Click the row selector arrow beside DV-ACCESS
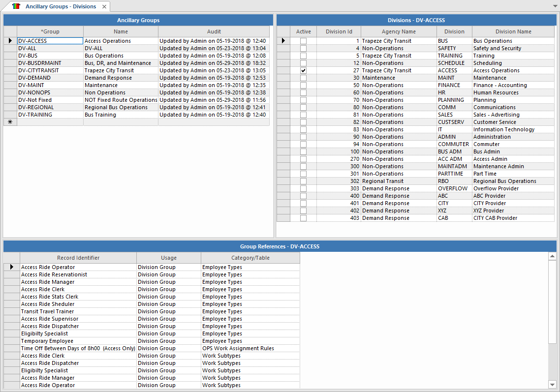The height and width of the screenshot is (392, 560). (x=10, y=41)
